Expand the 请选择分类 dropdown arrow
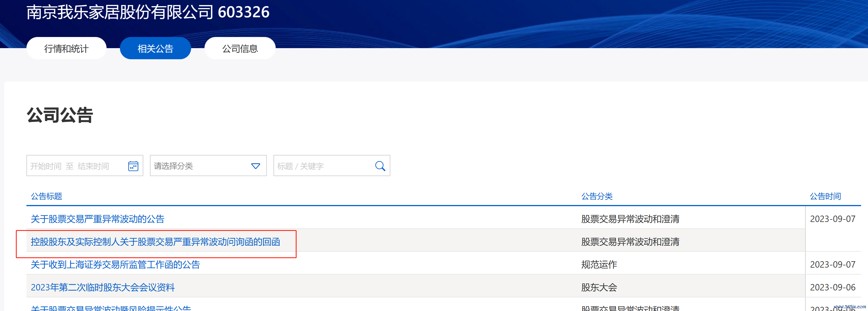Image resolution: width=868 pixels, height=311 pixels. [255, 166]
